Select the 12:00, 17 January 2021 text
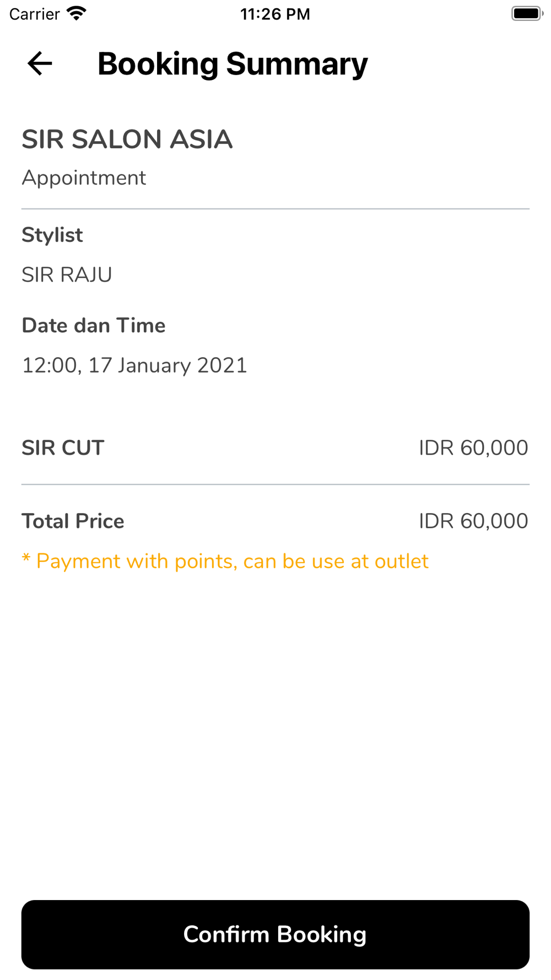 tap(134, 365)
